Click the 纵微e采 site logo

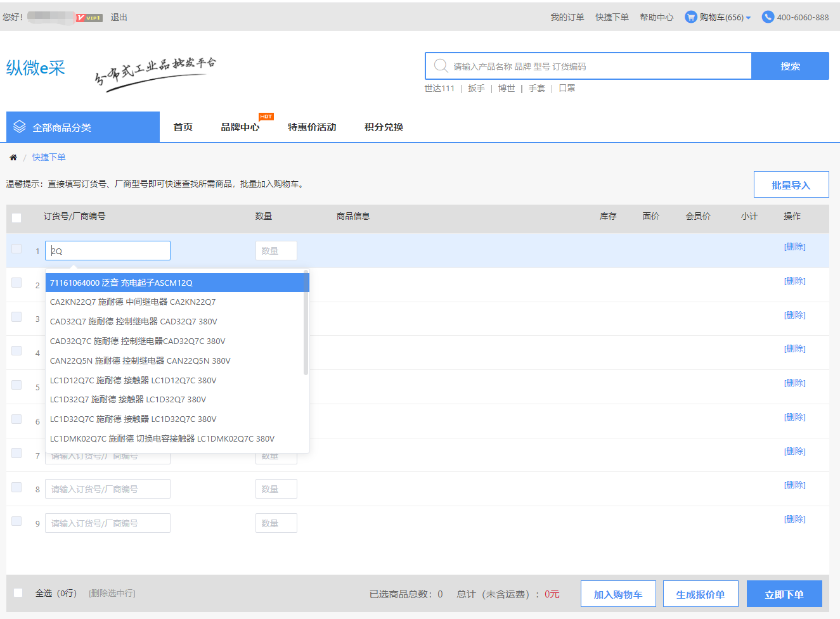pyautogui.click(x=36, y=68)
